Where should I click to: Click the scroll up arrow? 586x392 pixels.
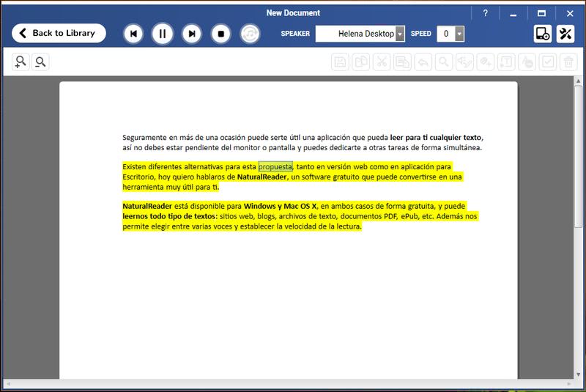pos(578,81)
